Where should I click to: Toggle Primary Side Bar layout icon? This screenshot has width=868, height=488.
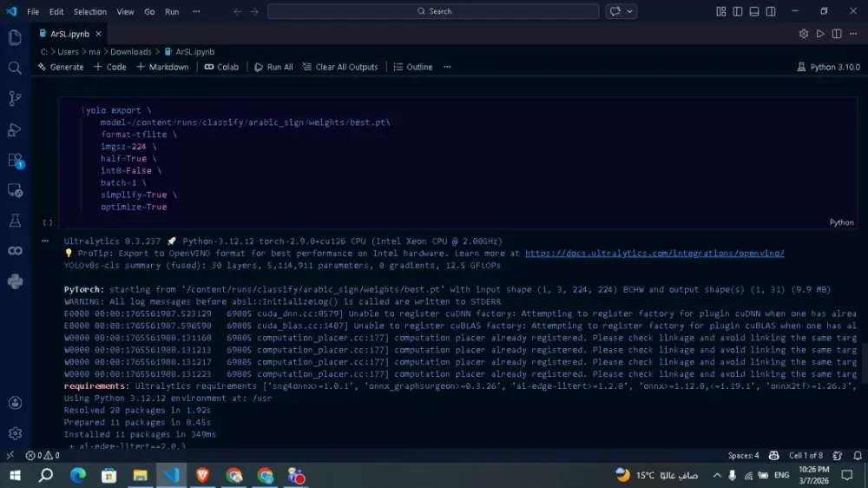(x=737, y=11)
